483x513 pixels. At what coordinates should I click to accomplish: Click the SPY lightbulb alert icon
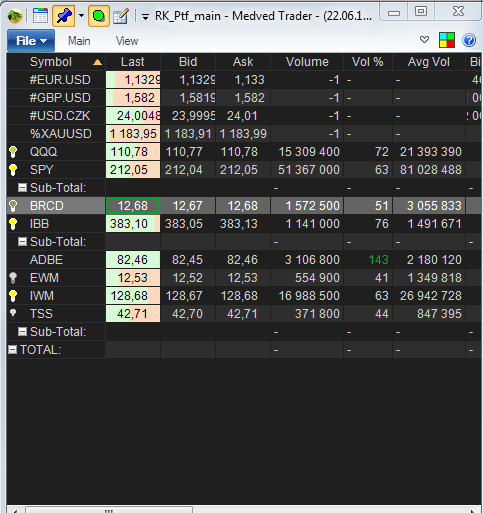13,170
